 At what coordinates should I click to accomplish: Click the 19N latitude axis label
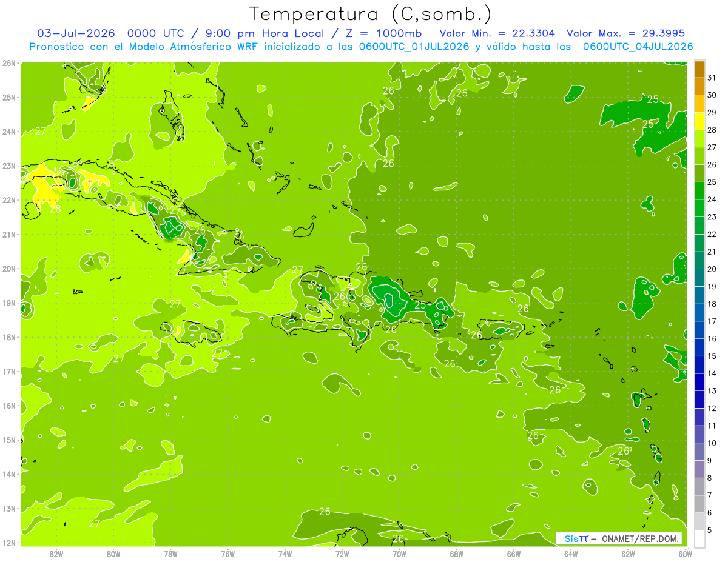pos(10,303)
